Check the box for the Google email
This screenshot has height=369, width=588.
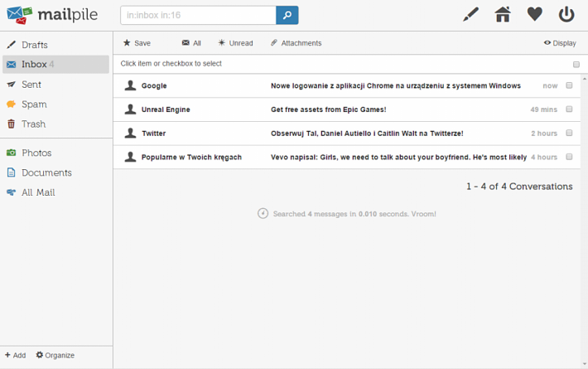click(569, 85)
